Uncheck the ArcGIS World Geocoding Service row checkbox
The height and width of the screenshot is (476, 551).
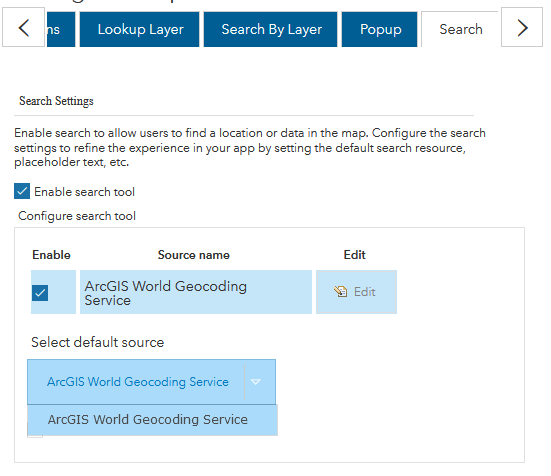pyautogui.click(x=40, y=293)
